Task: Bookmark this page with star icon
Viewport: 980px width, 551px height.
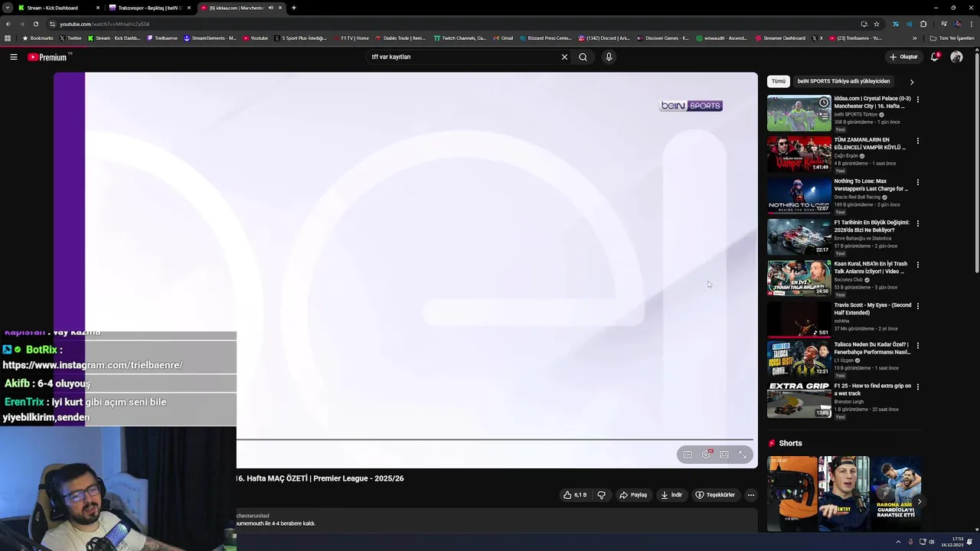Action: (877, 24)
